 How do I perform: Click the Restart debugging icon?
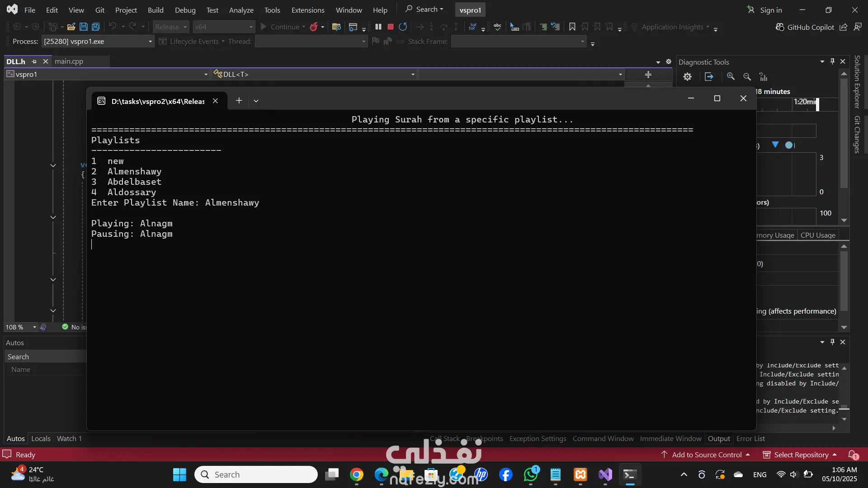(x=403, y=27)
